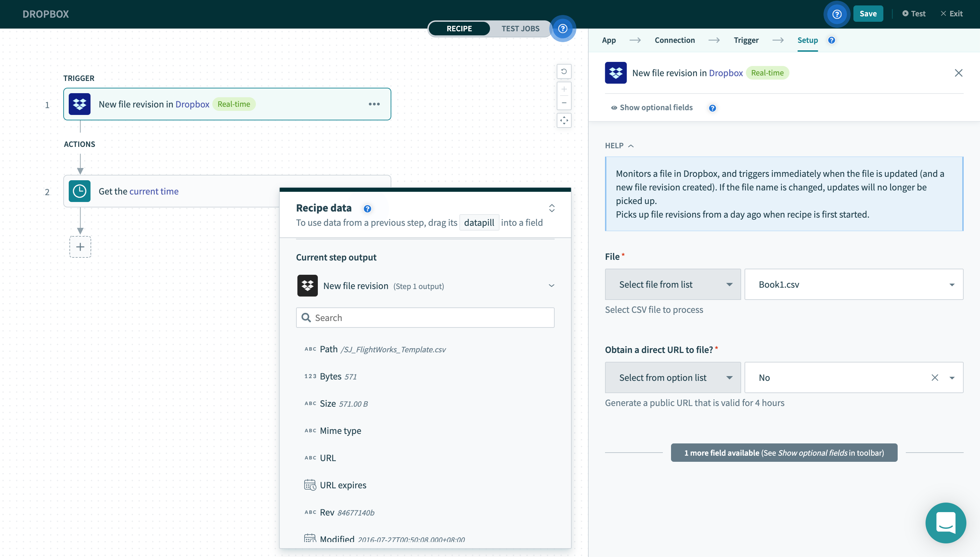Click Dropbox link in trigger step title
This screenshot has height=557, width=980.
point(192,104)
